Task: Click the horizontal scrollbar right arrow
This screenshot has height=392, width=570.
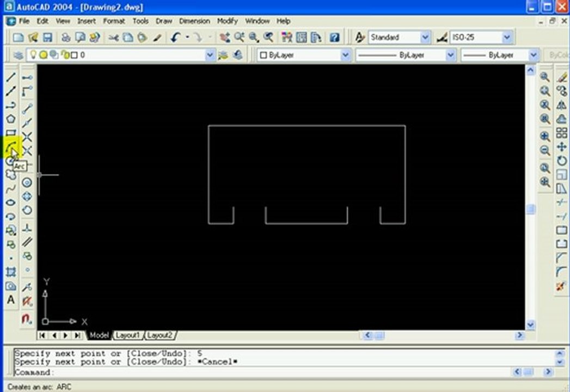Action: (x=519, y=335)
